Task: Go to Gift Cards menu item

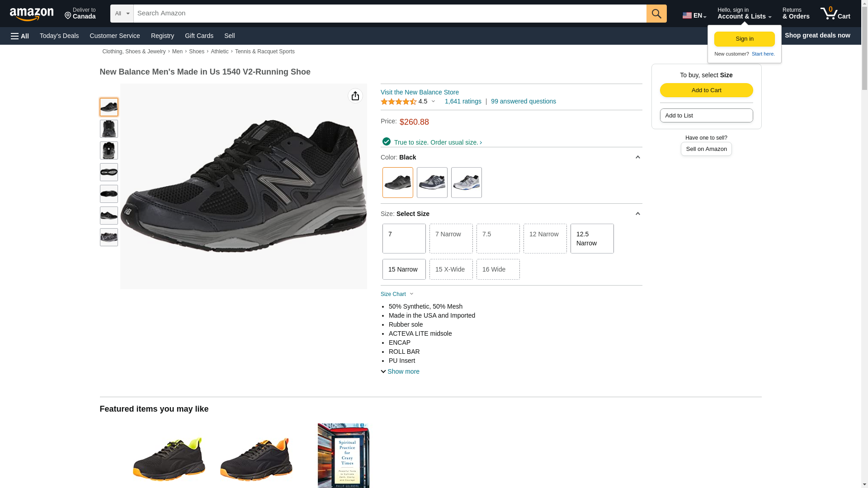Action: tap(199, 36)
